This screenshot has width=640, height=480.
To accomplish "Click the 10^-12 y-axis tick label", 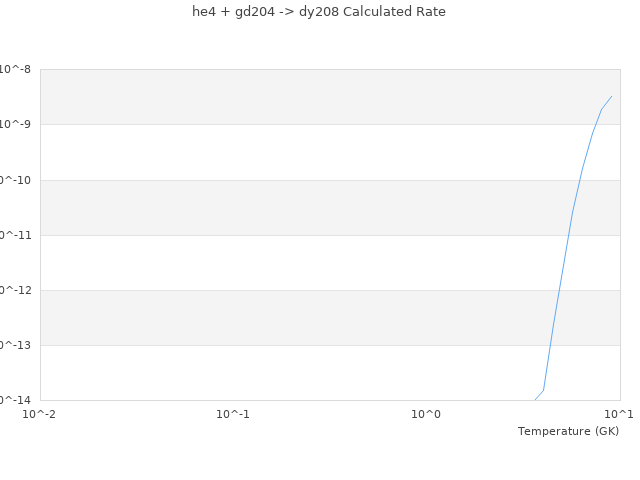I will [14, 290].
